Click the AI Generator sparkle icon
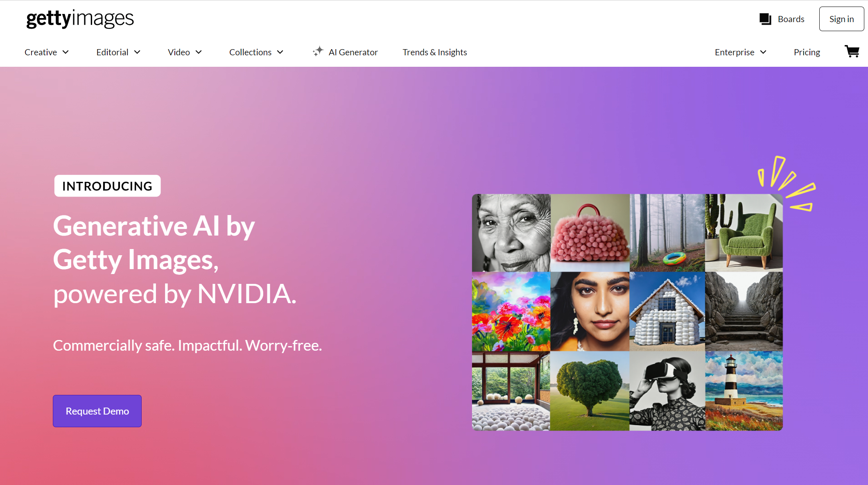The width and height of the screenshot is (868, 485). coord(319,52)
